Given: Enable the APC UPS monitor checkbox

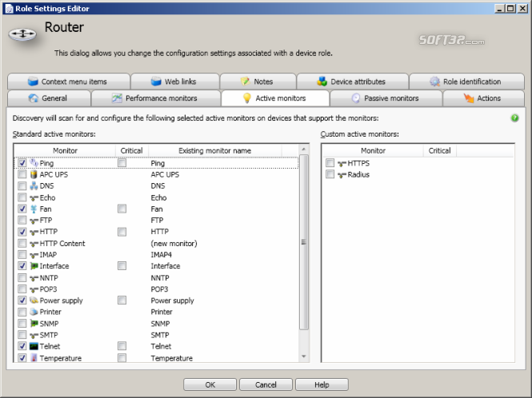Looking at the screenshot, I should click(22, 174).
